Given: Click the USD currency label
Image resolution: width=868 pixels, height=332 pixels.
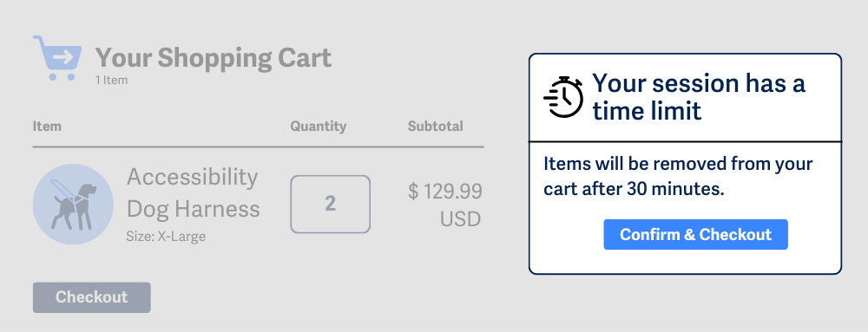Looking at the screenshot, I should (x=461, y=219).
